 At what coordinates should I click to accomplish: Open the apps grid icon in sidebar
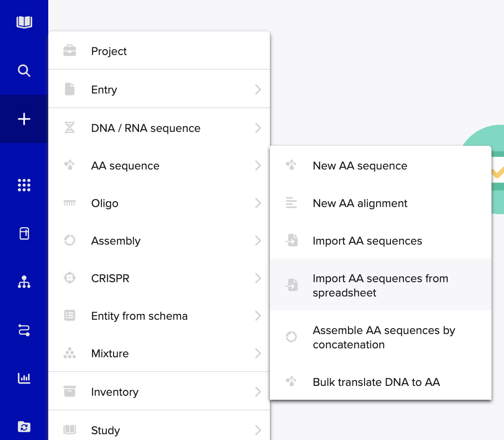click(x=24, y=185)
